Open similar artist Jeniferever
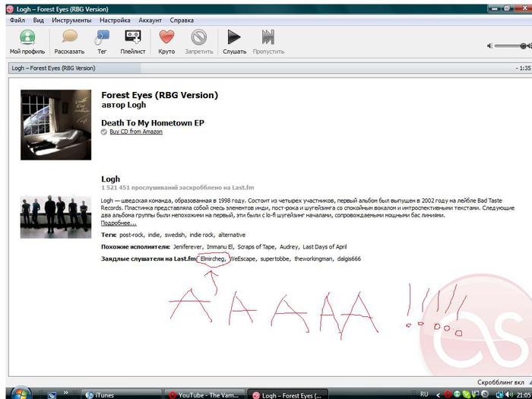This screenshot has height=399, width=532. 188,247
